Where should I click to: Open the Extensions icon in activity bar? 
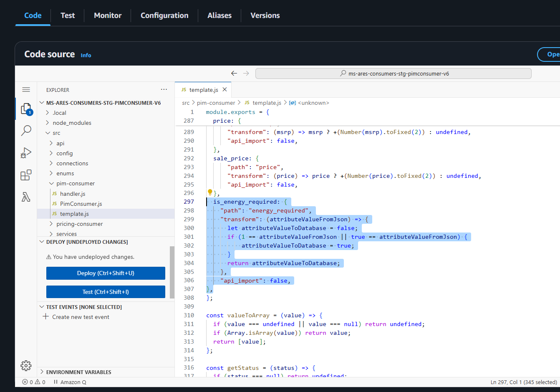[26, 175]
